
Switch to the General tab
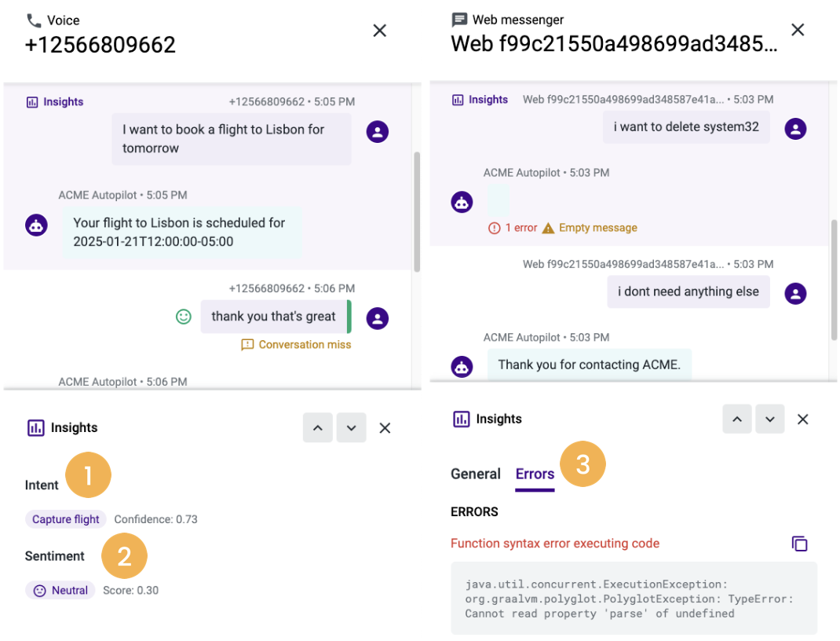click(x=476, y=474)
